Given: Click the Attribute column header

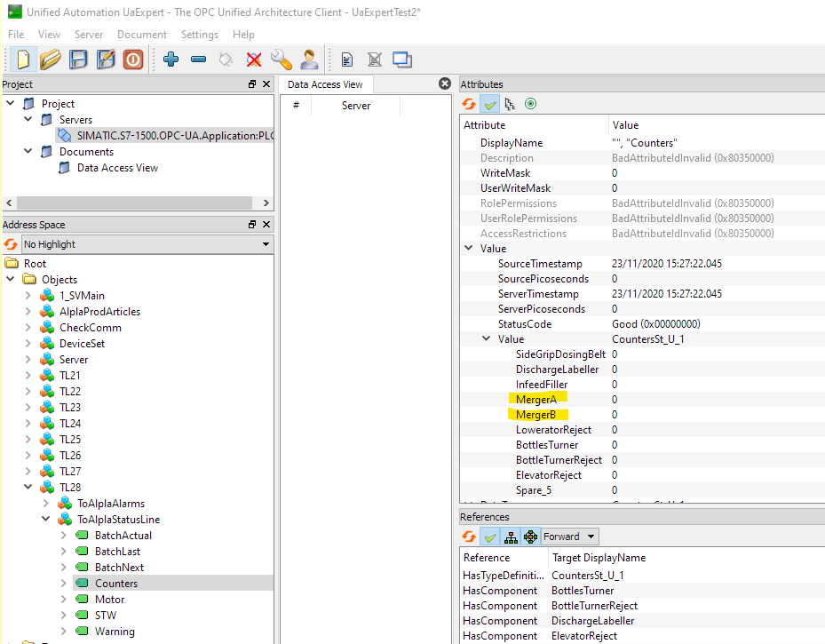Looking at the screenshot, I should tap(534, 125).
